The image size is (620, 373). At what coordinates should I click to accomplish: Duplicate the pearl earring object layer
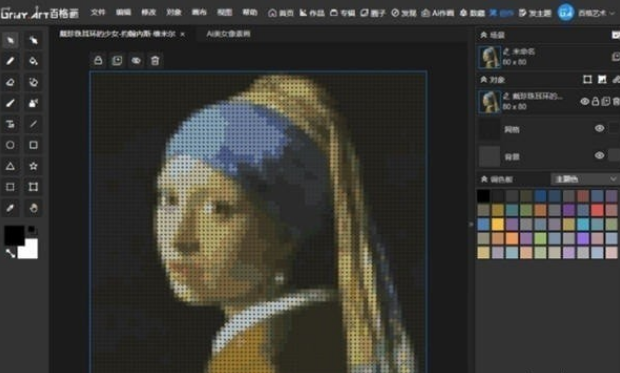[605, 102]
